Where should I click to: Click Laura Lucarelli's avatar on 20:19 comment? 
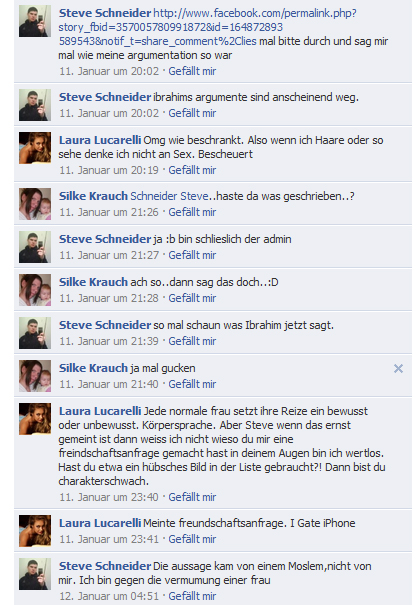pos(35,148)
